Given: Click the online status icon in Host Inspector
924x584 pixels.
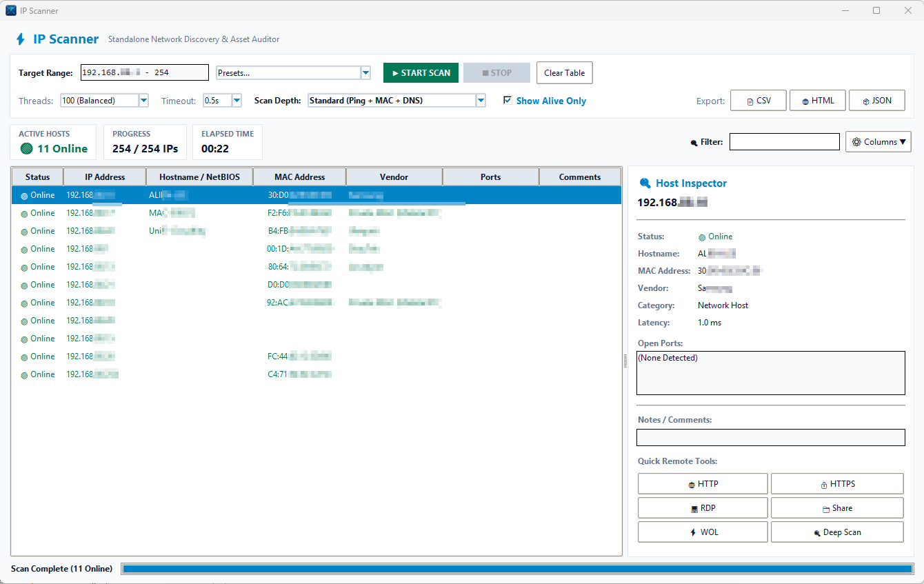Looking at the screenshot, I should [702, 237].
